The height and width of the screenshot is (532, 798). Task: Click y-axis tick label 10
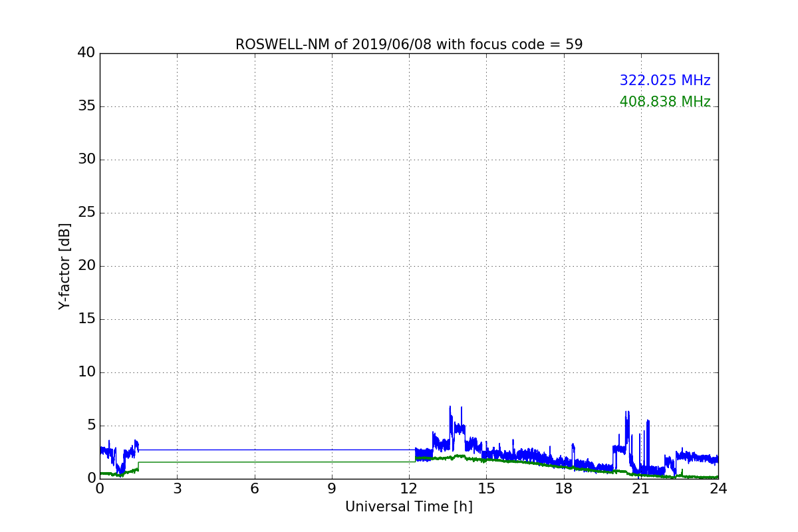coord(86,372)
